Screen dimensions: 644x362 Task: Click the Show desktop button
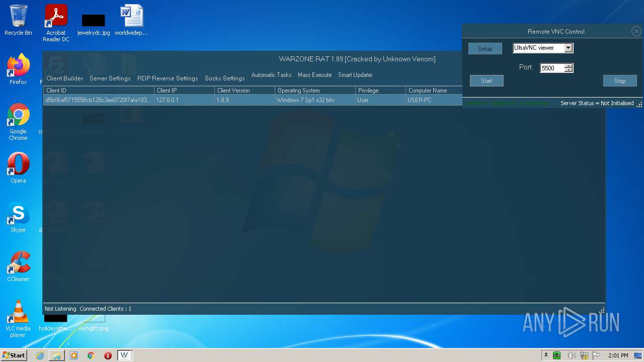pos(638,355)
